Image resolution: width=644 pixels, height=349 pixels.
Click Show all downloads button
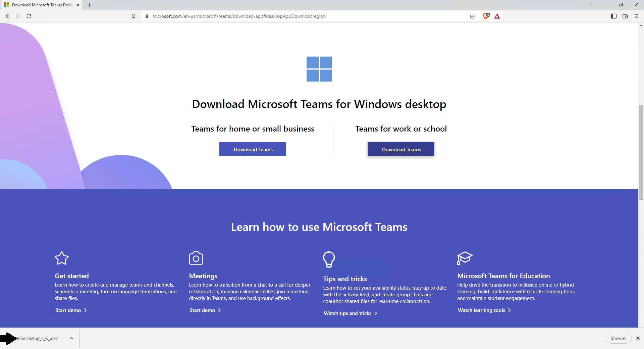[x=619, y=338]
